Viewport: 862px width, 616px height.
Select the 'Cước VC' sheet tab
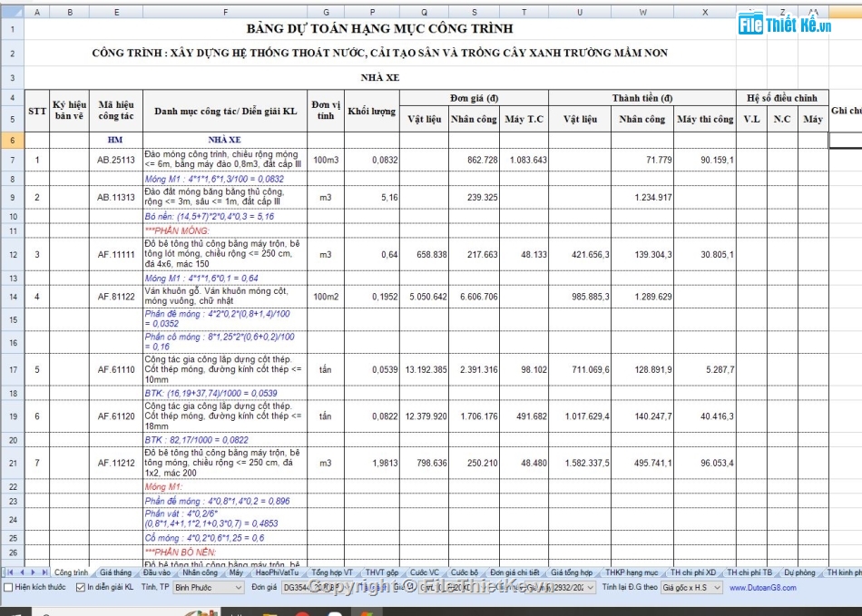(x=425, y=572)
